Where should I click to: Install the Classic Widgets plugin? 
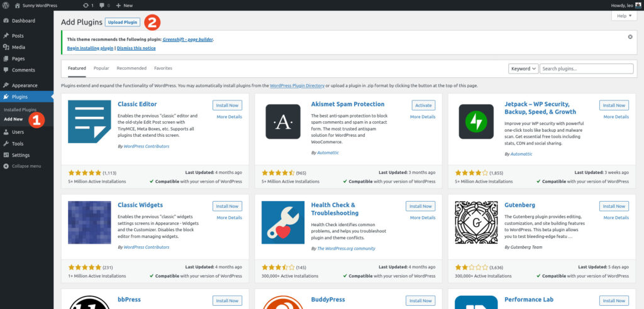pos(227,206)
